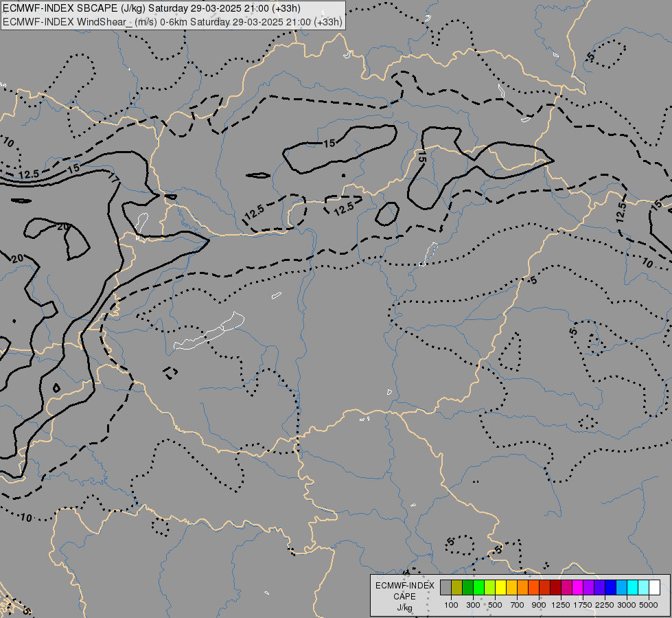Click the legend value 900
The width and height of the screenshot is (672, 618).
(x=539, y=605)
